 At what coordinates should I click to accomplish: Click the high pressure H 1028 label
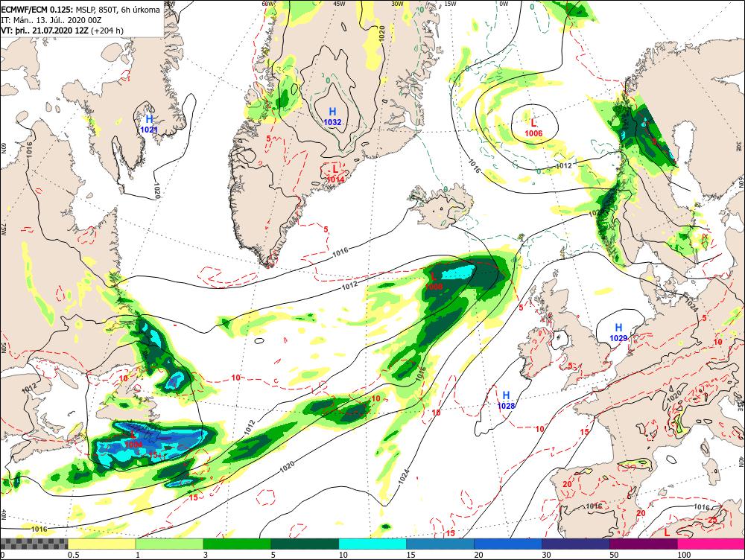click(x=507, y=401)
